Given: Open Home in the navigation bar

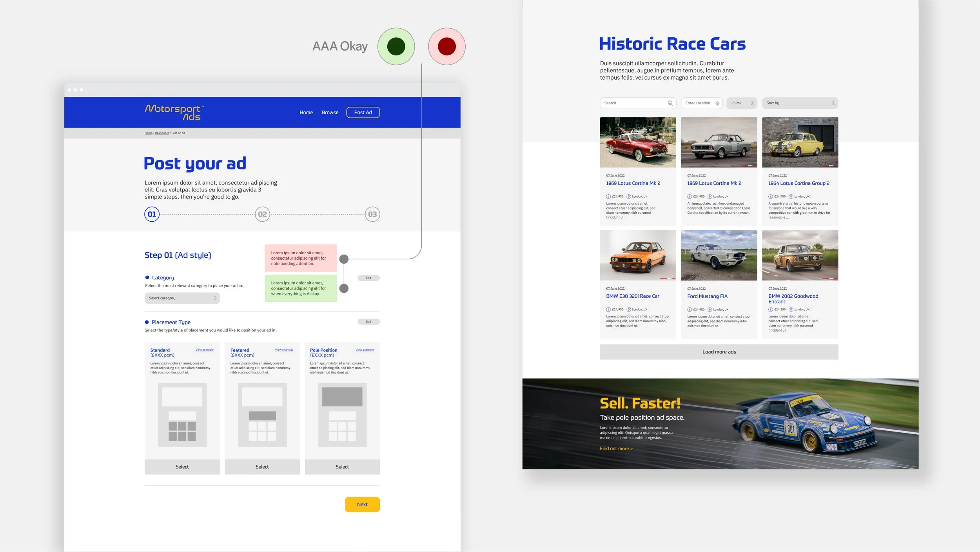Looking at the screenshot, I should click(x=306, y=113).
